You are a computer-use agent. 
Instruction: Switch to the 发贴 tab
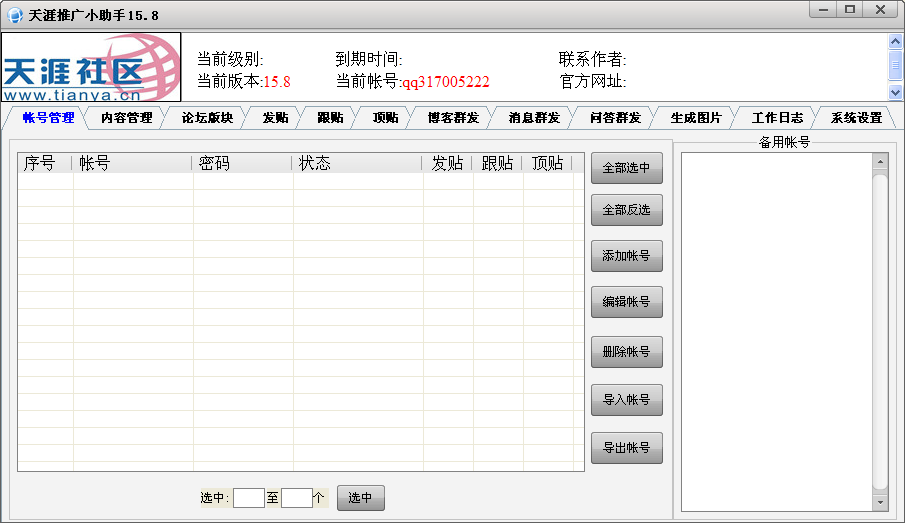[x=275, y=118]
